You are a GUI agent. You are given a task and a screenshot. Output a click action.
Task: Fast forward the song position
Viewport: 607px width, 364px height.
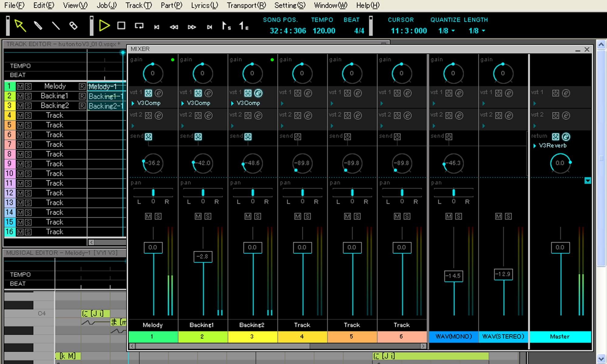point(192,27)
